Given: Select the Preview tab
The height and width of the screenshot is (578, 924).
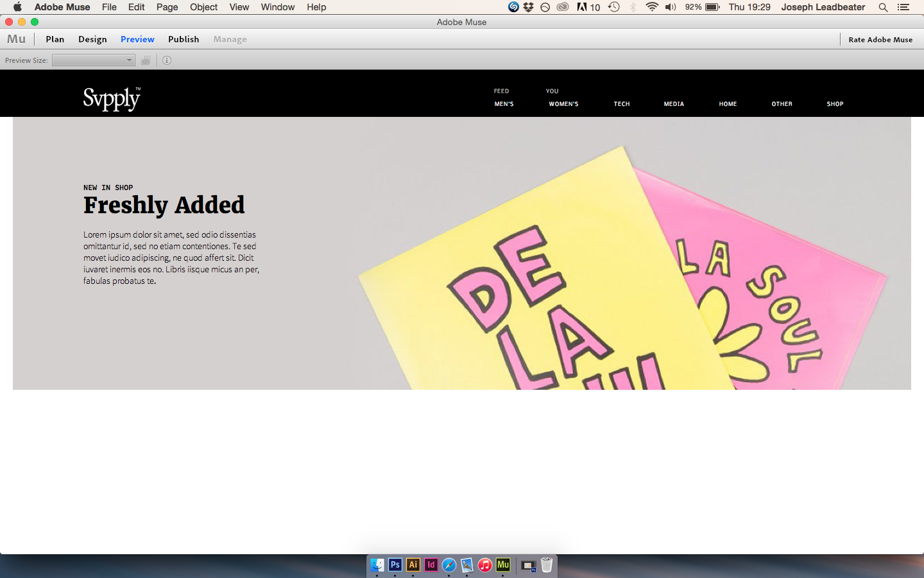Looking at the screenshot, I should tap(137, 39).
